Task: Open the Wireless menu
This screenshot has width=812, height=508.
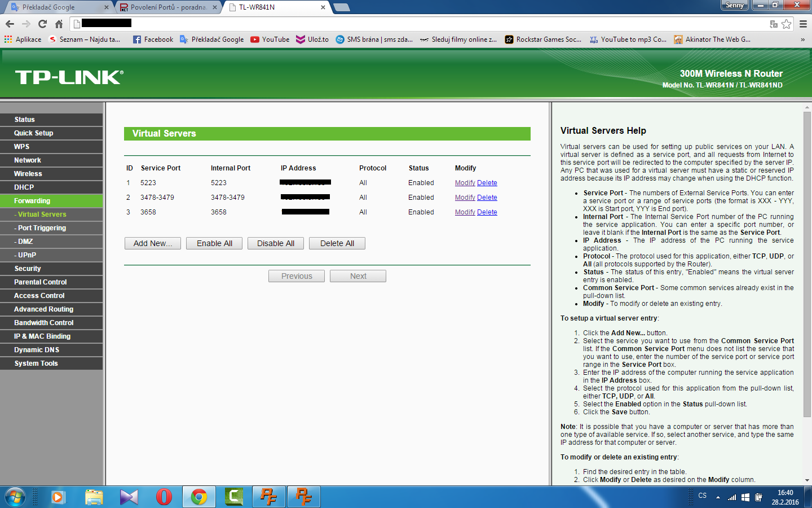Action: (51, 174)
